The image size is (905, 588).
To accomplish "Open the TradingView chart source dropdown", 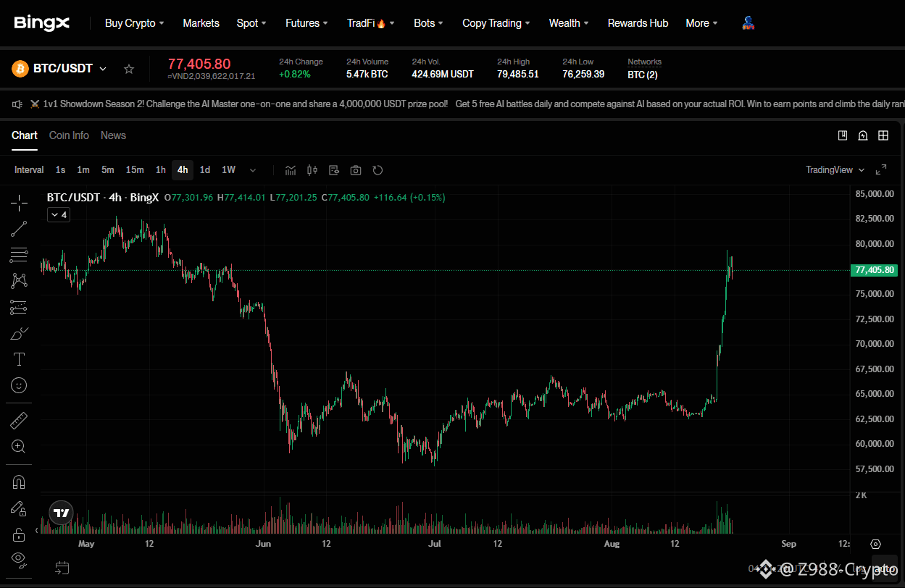I will tap(835, 170).
